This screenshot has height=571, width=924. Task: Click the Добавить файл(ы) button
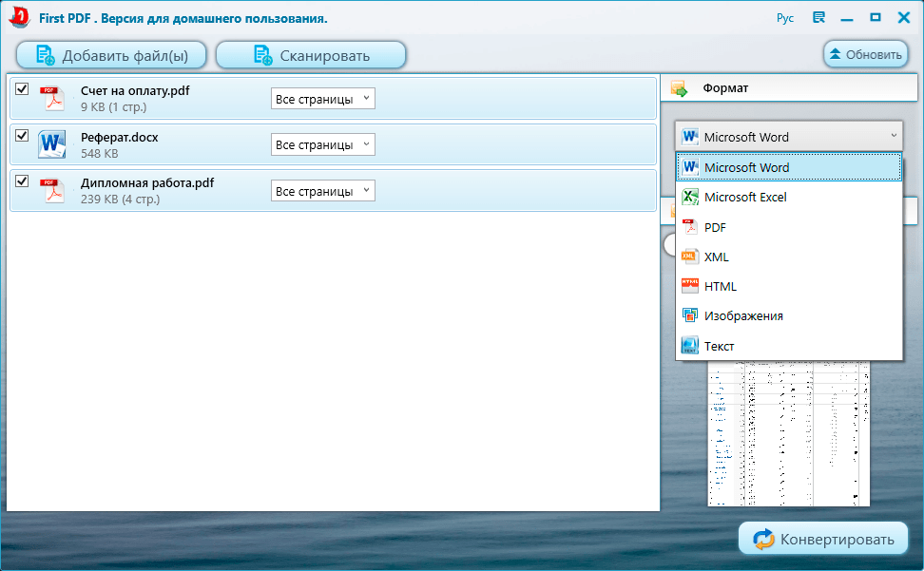pos(111,55)
